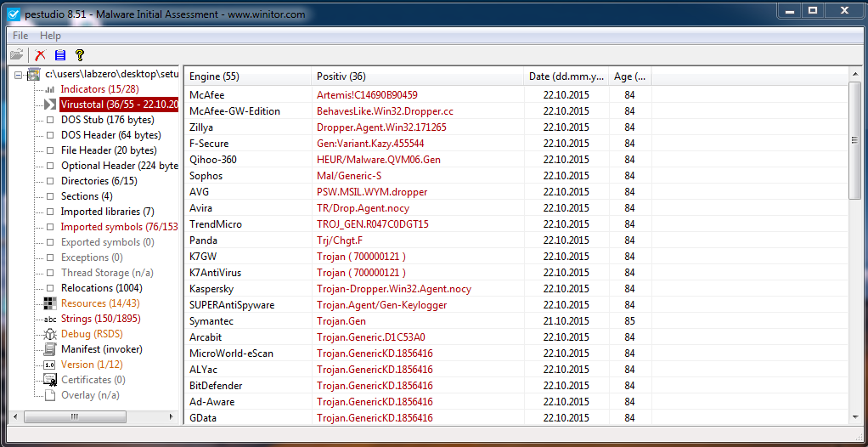Viewport: 868px width, 447px height.
Task: Click the executable file icon at tree root
Action: click(34, 74)
